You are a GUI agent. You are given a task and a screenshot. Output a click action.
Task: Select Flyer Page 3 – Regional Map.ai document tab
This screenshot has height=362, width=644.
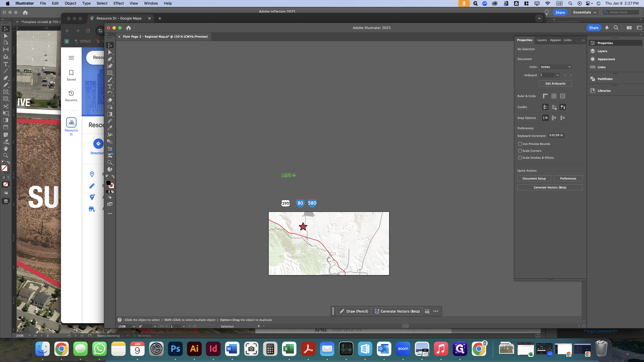pyautogui.click(x=165, y=36)
